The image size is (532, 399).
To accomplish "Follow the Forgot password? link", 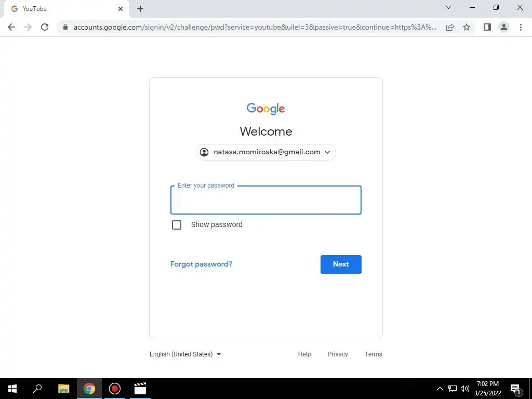I will [x=201, y=264].
